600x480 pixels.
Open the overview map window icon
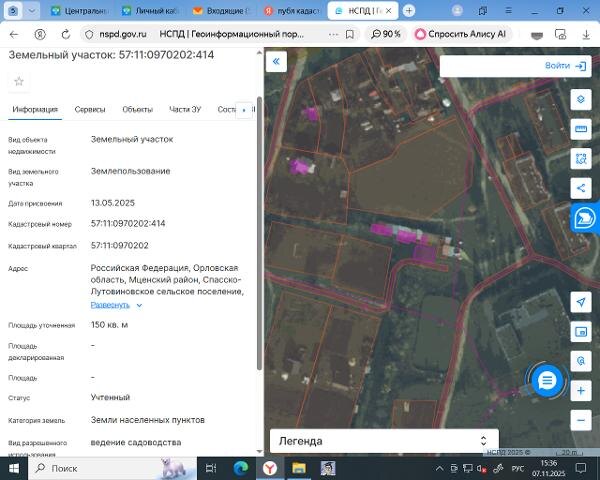coord(580,331)
